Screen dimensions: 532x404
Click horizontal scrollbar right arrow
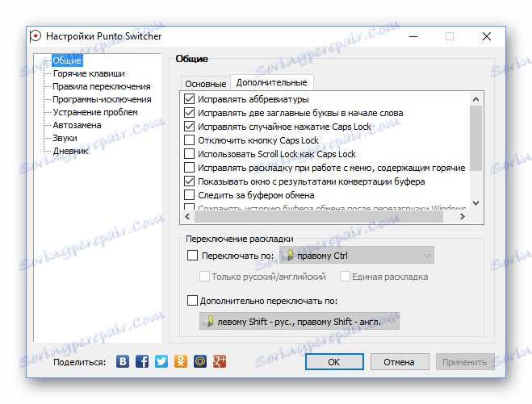(462, 216)
